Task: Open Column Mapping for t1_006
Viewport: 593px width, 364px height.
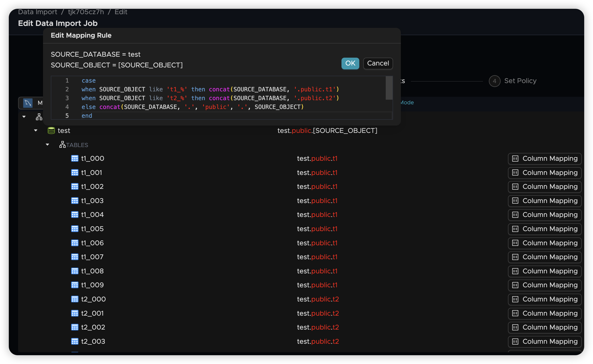Action: [x=545, y=243]
